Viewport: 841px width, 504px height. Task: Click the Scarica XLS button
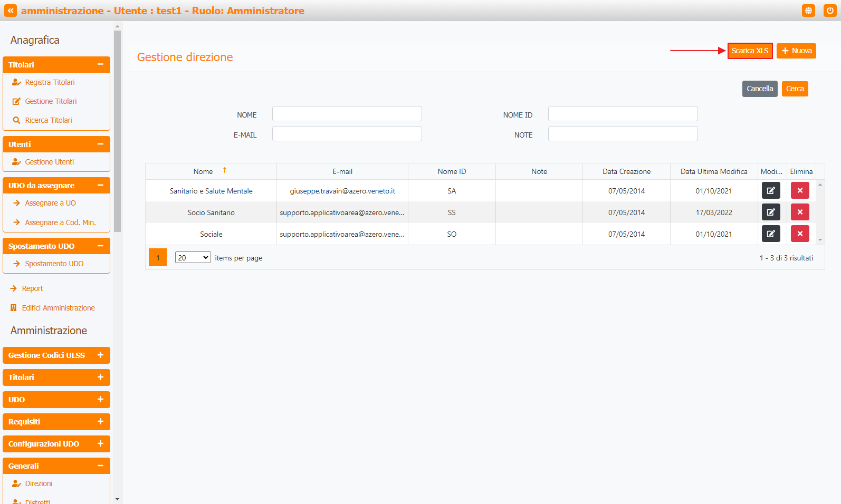[750, 51]
